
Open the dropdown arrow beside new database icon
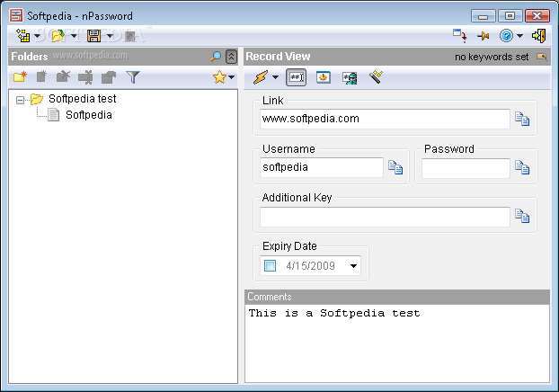tap(37, 36)
